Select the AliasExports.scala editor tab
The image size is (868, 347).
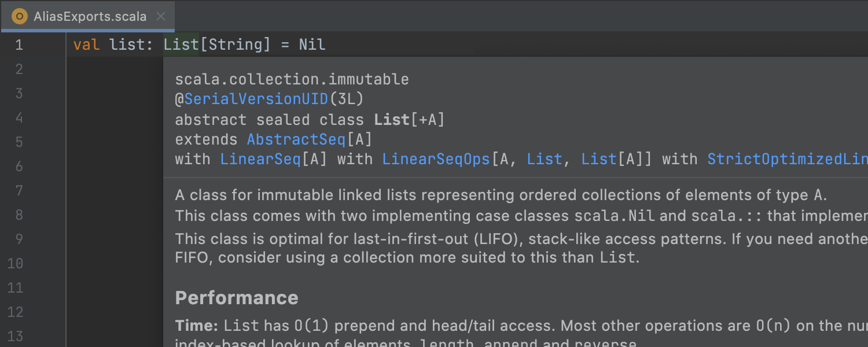90,16
